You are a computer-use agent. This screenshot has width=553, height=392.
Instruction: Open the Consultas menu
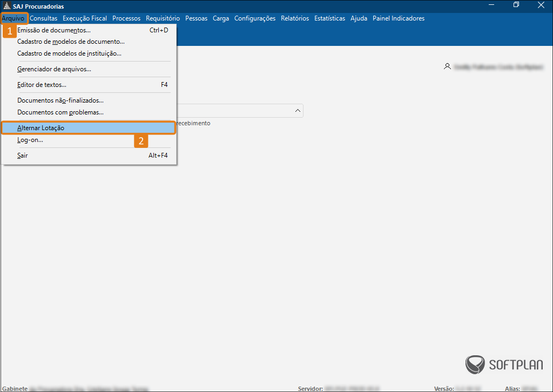coord(44,18)
